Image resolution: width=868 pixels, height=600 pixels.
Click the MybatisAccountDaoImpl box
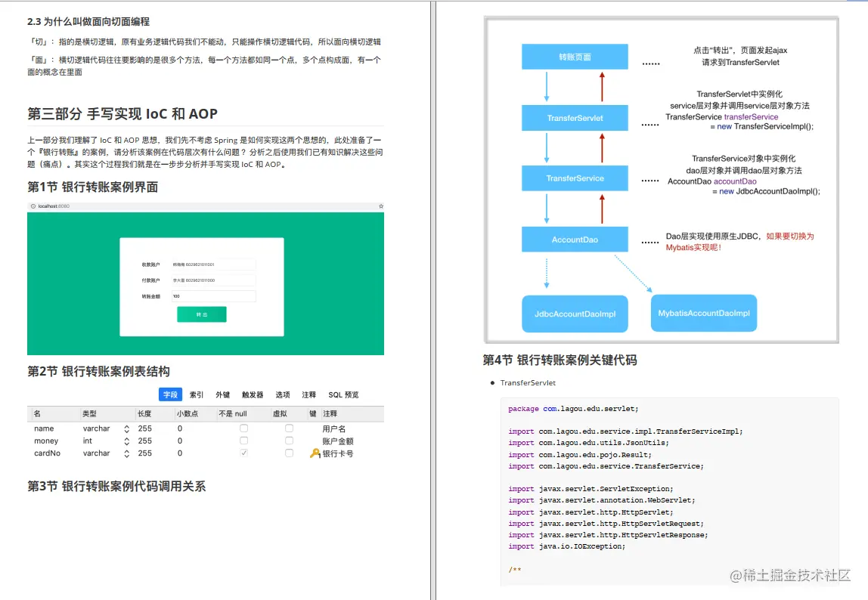coord(704,314)
